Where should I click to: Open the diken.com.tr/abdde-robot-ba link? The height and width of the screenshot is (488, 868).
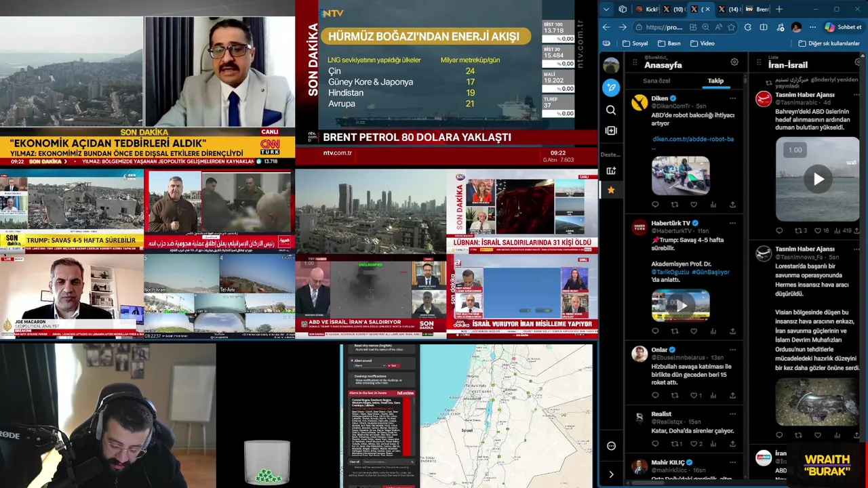(693, 139)
